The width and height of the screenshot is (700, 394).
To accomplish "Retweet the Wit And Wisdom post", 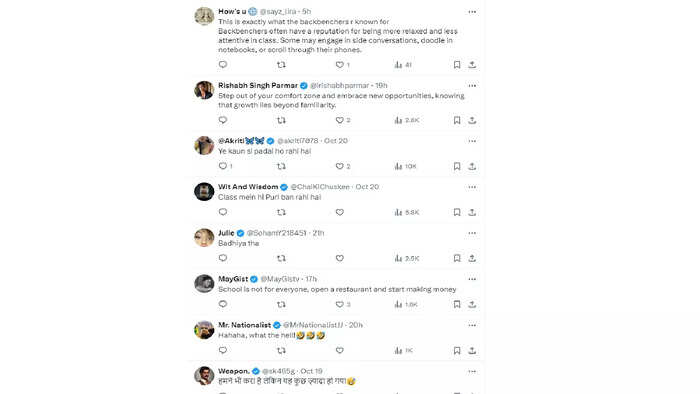I will (x=281, y=212).
